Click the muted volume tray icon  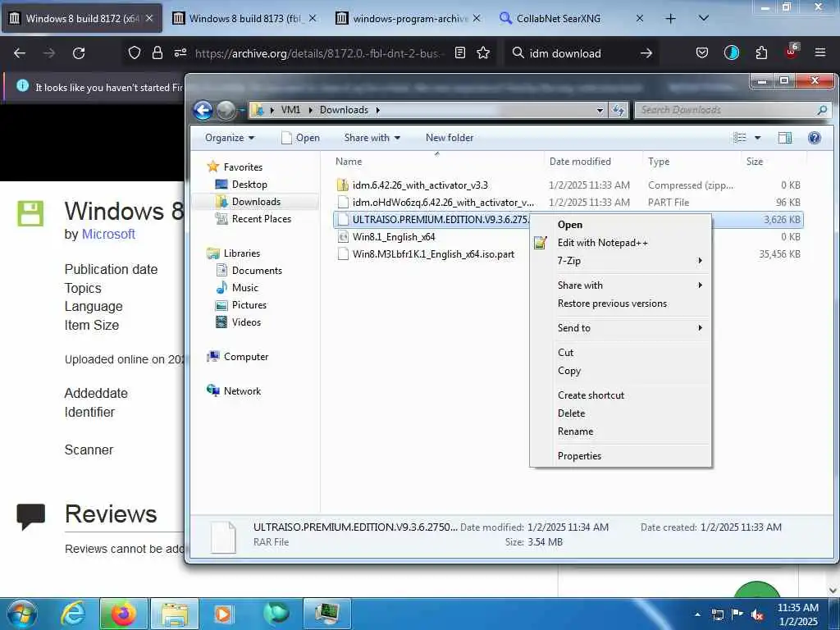tap(757, 614)
